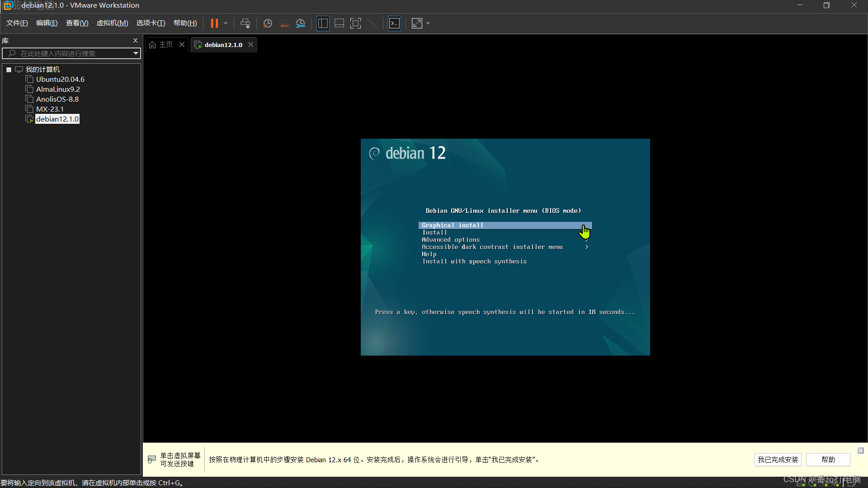The height and width of the screenshot is (488, 868).
Task: Toggle the console view icon
Action: click(x=394, y=23)
